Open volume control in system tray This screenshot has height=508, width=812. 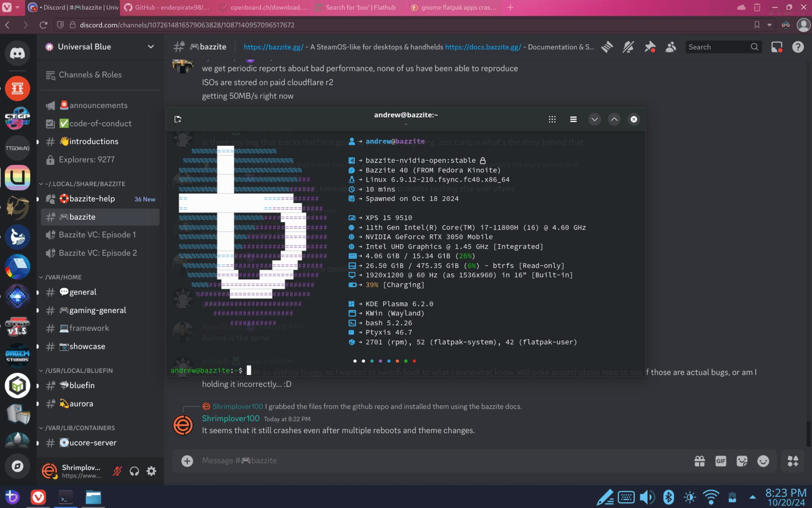pyautogui.click(x=647, y=497)
